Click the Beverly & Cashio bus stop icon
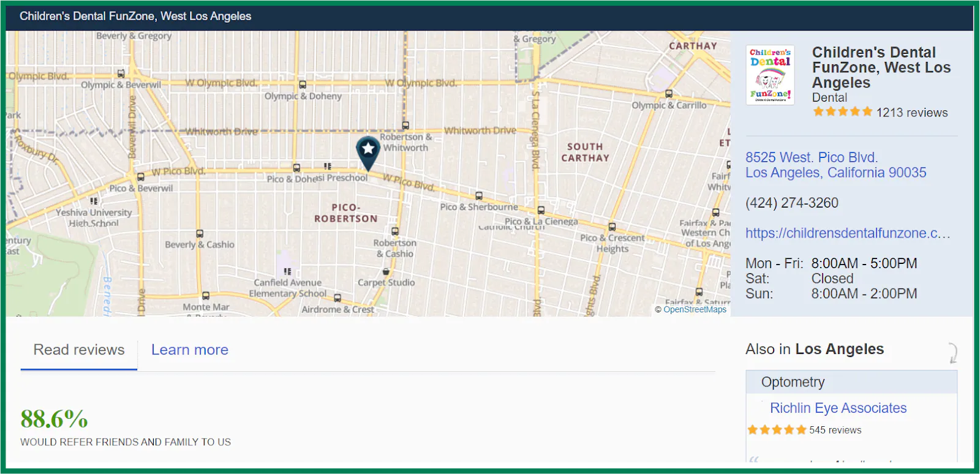This screenshot has width=980, height=474. [x=200, y=234]
